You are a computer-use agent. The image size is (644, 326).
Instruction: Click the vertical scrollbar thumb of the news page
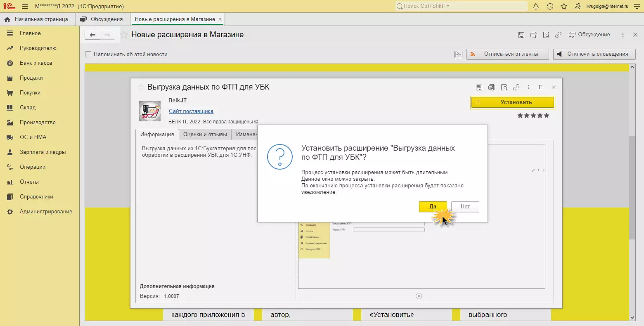coord(632,187)
